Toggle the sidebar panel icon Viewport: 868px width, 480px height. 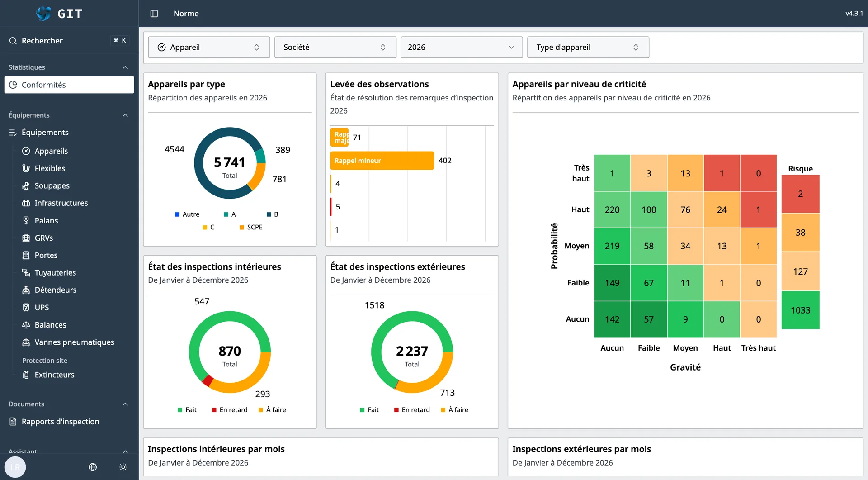[154, 14]
